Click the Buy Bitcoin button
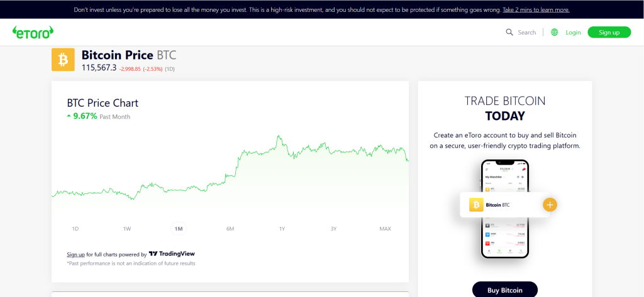 click(505, 289)
